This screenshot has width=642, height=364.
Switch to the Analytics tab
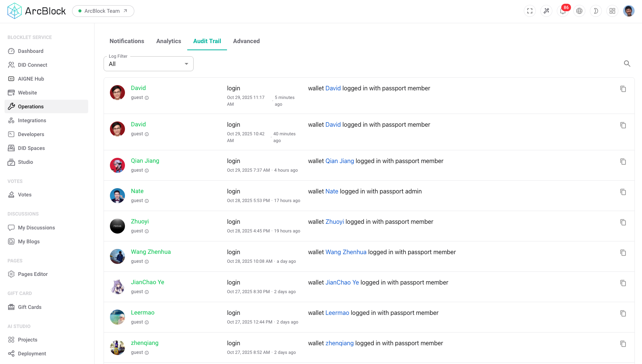coord(168,41)
